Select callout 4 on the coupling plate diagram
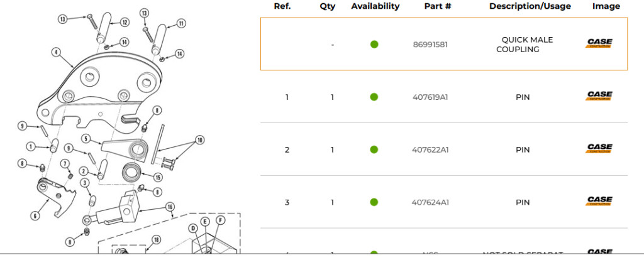Image resolution: width=644 pixels, height=260 pixels. click(x=56, y=52)
